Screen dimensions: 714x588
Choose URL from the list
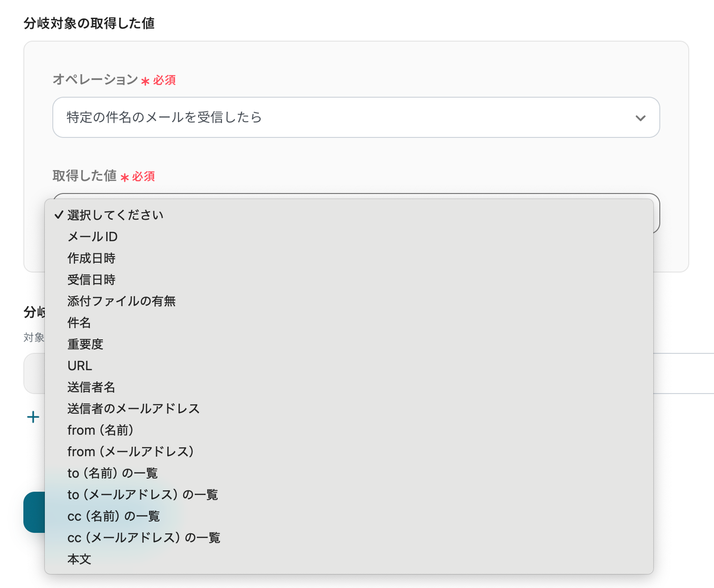point(80,366)
